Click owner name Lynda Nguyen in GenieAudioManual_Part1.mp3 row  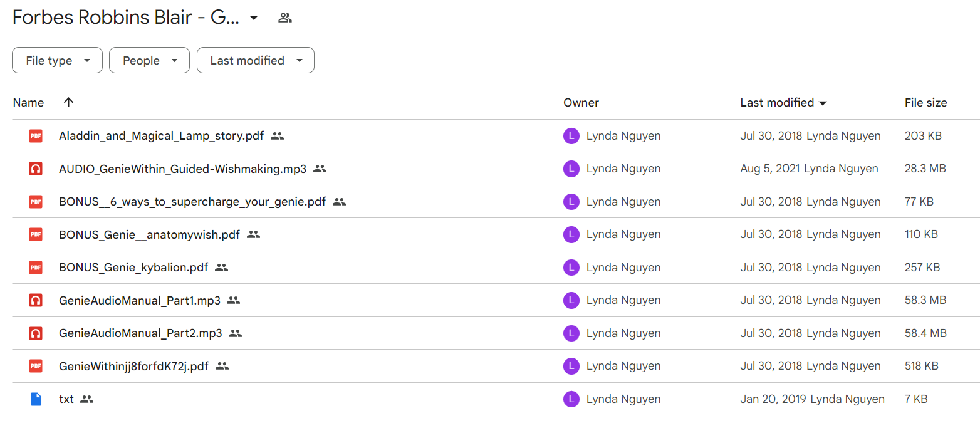pyautogui.click(x=623, y=300)
